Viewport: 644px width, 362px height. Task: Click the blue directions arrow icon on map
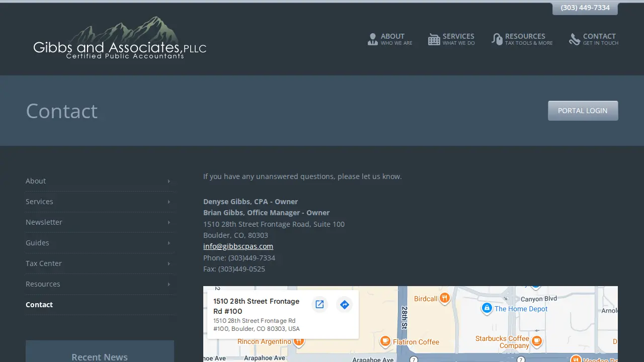tap(344, 304)
